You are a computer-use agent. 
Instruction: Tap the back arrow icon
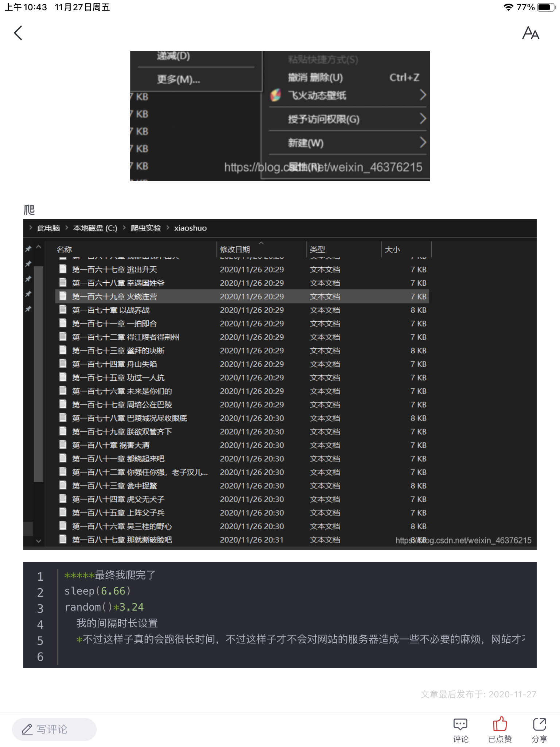[18, 33]
